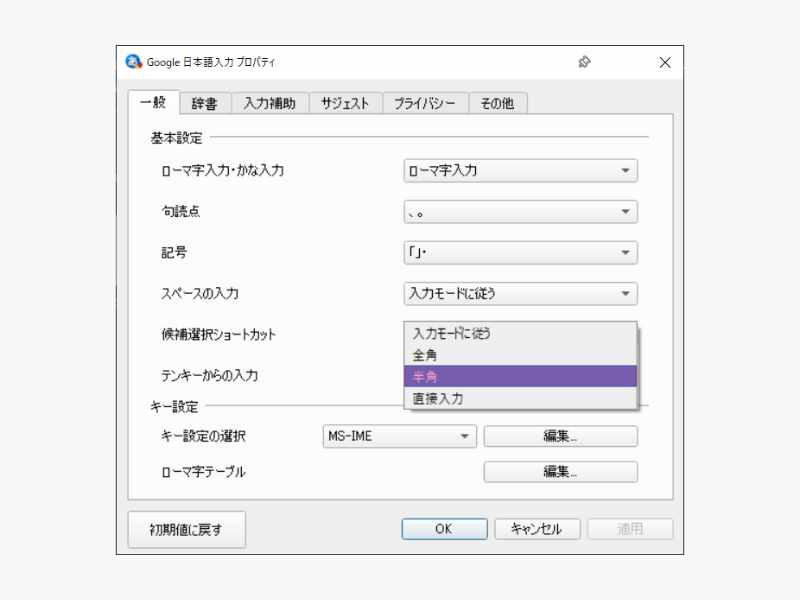Open the キー設定の選択 combo box
The image size is (800, 600).
(399, 436)
